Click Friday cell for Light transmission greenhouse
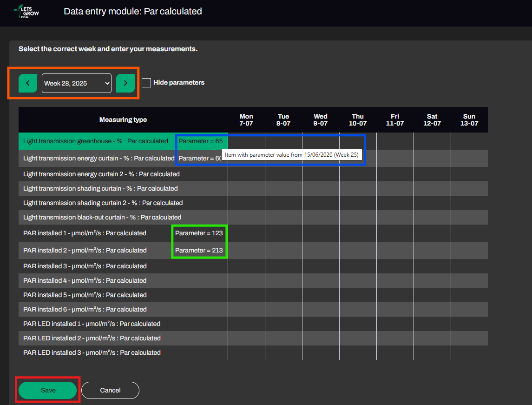 [x=395, y=141]
